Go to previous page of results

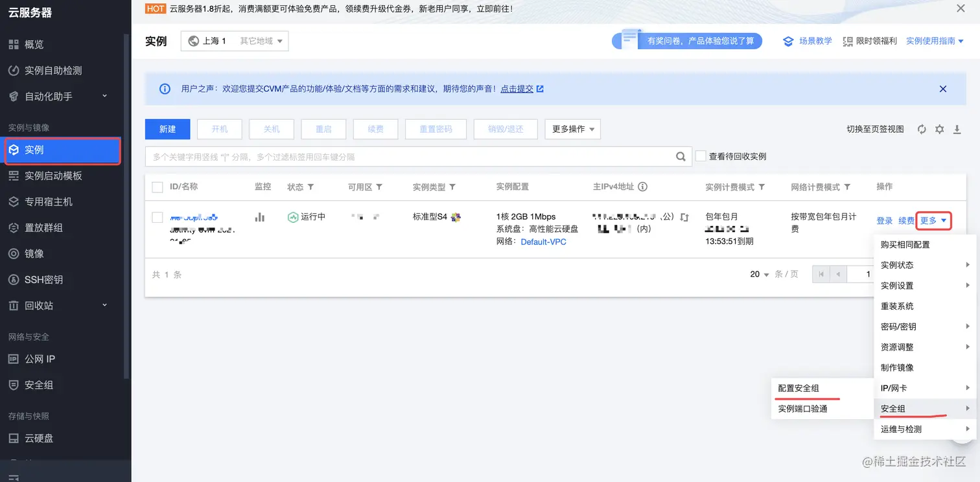pos(838,274)
